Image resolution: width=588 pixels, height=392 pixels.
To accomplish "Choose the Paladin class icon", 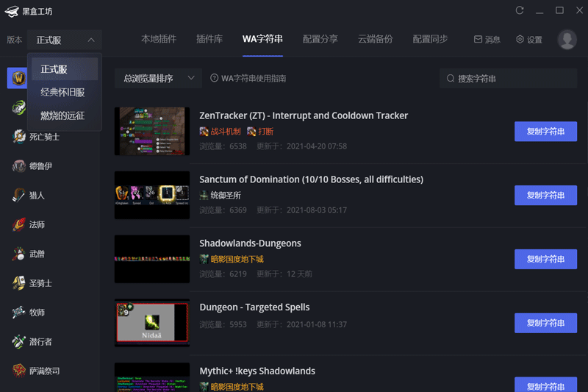I will coord(19,283).
